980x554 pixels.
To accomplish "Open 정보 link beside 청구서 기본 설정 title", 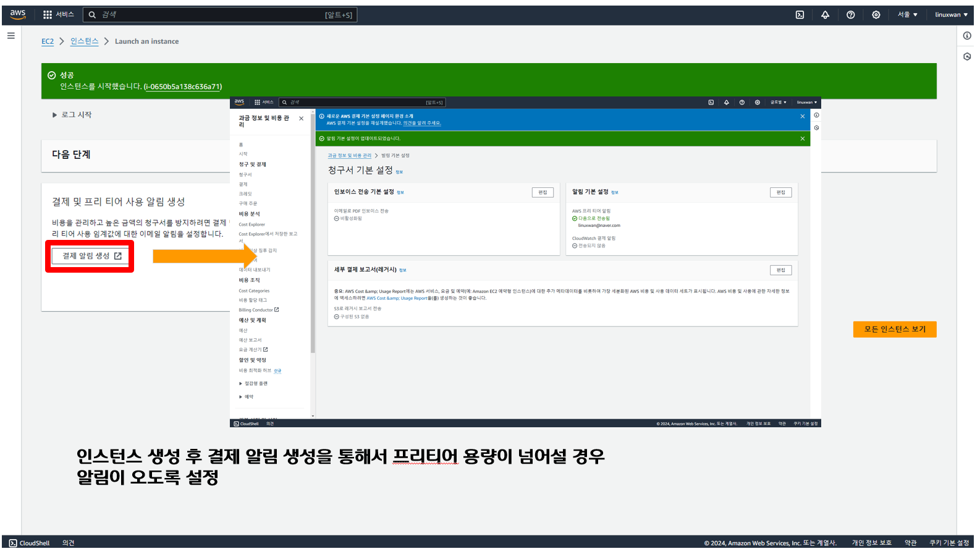I will pyautogui.click(x=400, y=172).
